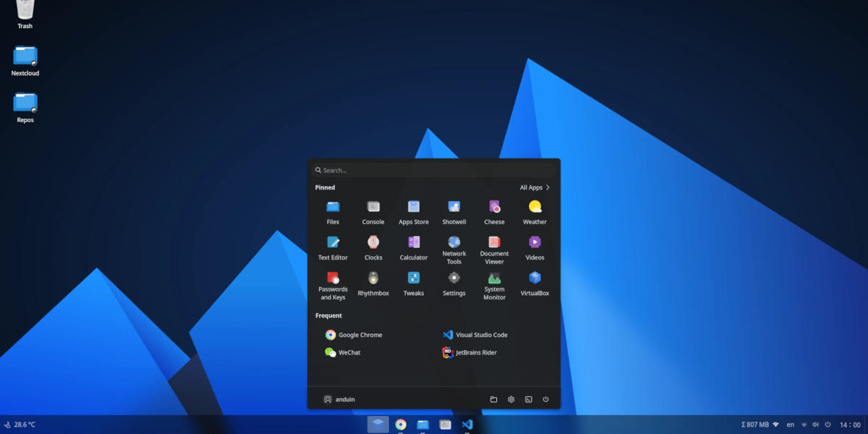The height and width of the screenshot is (434, 868).
Task: Toggle the start menu button on the taskbar
Action: (x=378, y=425)
